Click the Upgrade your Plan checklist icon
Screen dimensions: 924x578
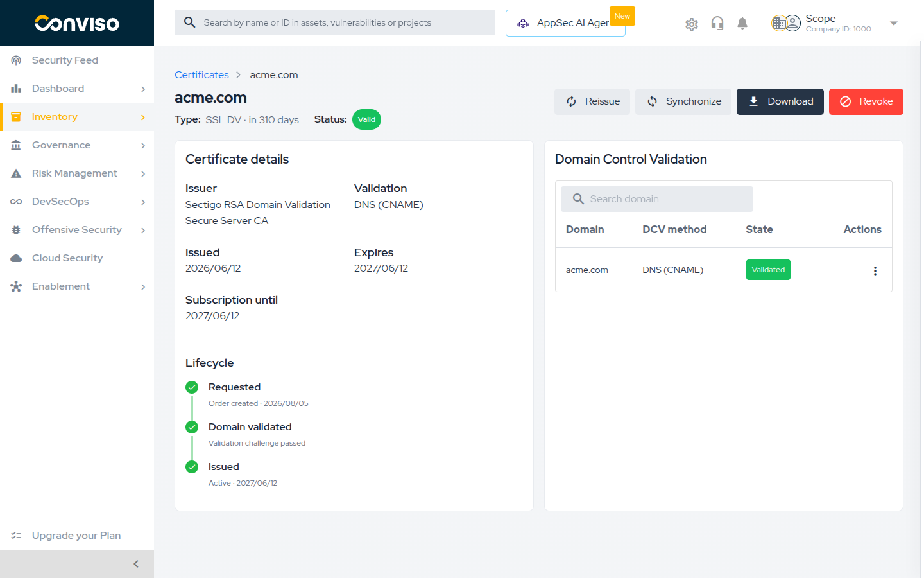click(16, 536)
